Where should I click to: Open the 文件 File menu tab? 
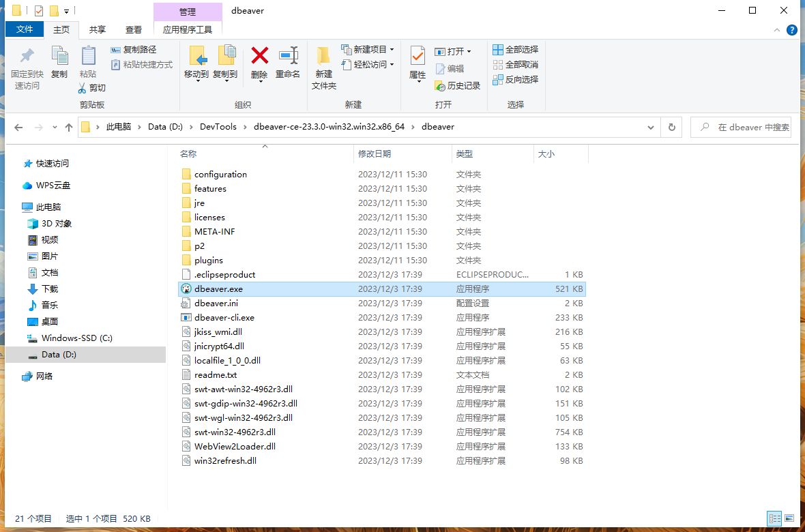point(25,29)
